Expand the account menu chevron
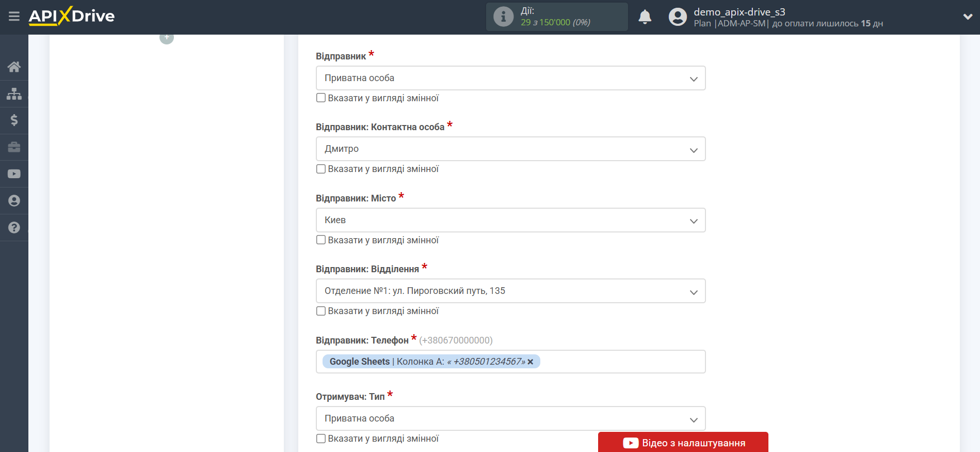This screenshot has height=452, width=980. point(968,17)
